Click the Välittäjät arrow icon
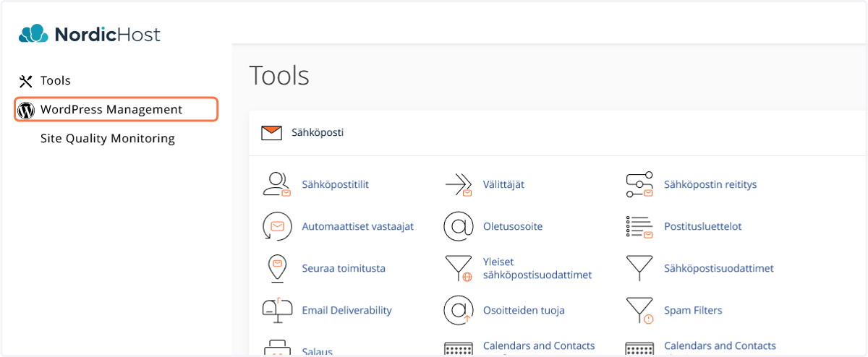This screenshot has height=357, width=868. coord(458,184)
